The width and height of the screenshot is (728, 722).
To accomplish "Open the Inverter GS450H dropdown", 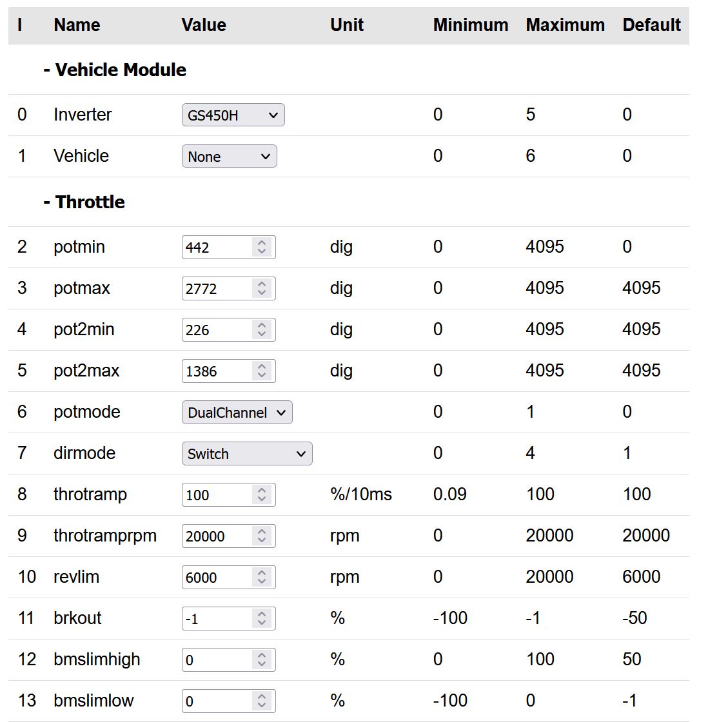I will pyautogui.click(x=233, y=115).
